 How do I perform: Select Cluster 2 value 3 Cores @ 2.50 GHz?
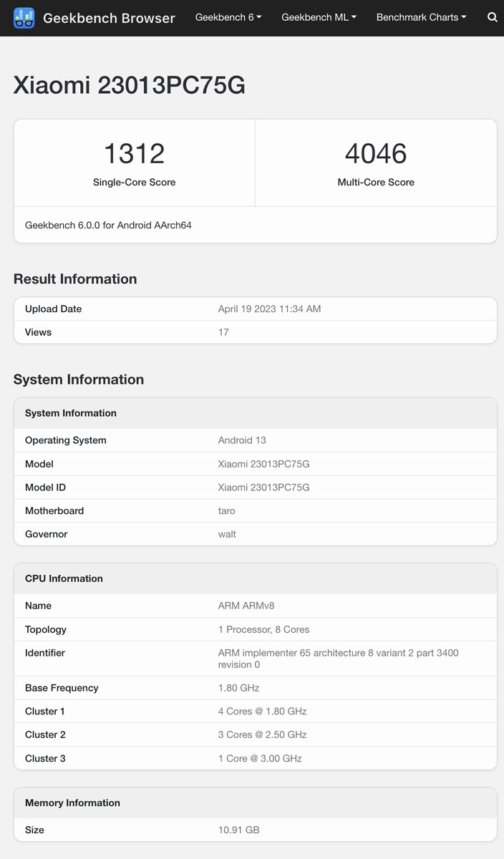tap(263, 735)
